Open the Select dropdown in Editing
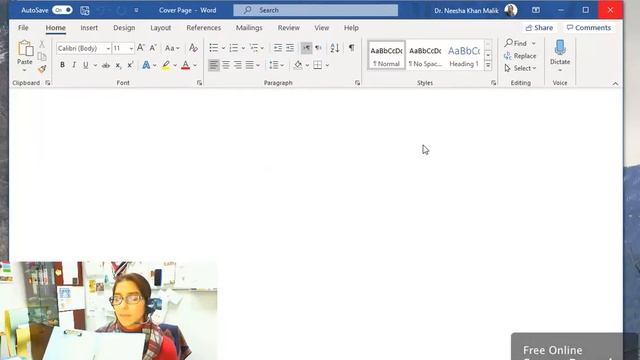This screenshot has height=360, width=640. click(x=521, y=68)
